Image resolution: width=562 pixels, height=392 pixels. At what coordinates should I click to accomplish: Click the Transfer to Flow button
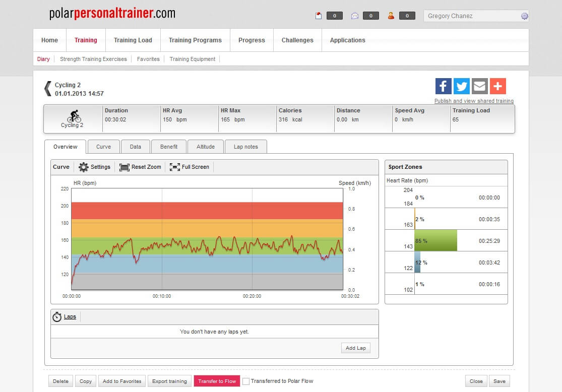(217, 381)
